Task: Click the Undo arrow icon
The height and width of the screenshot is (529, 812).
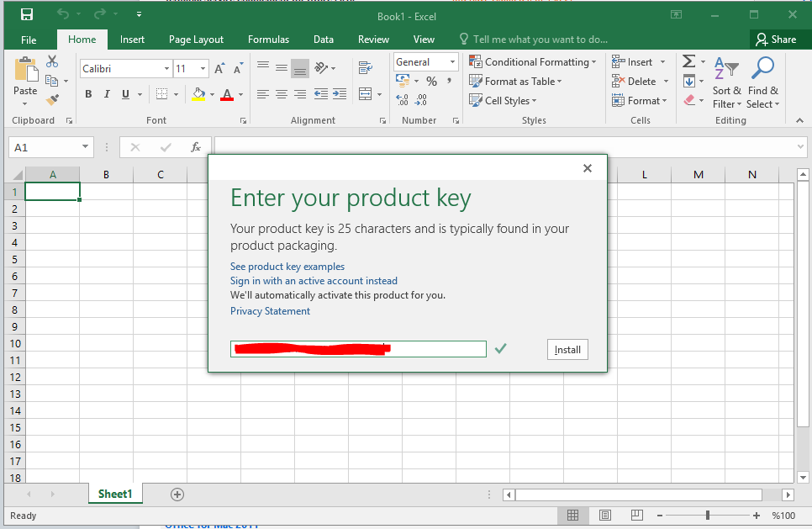Action: click(x=63, y=14)
